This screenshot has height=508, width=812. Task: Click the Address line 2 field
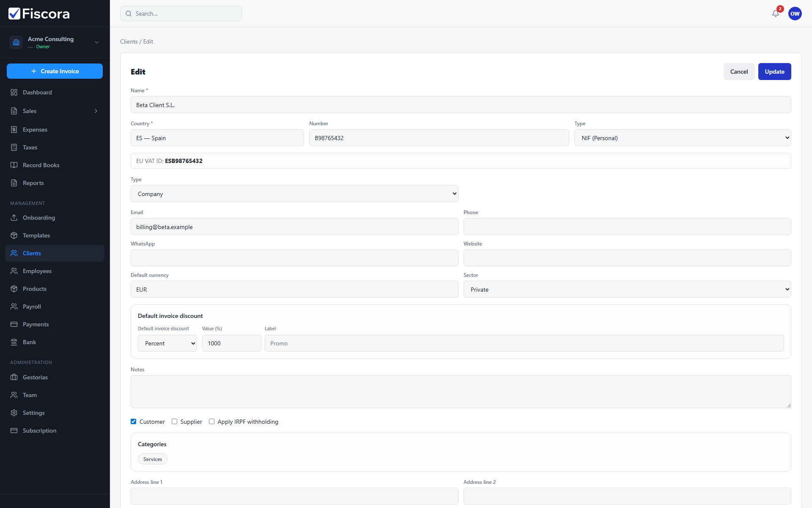click(627, 496)
